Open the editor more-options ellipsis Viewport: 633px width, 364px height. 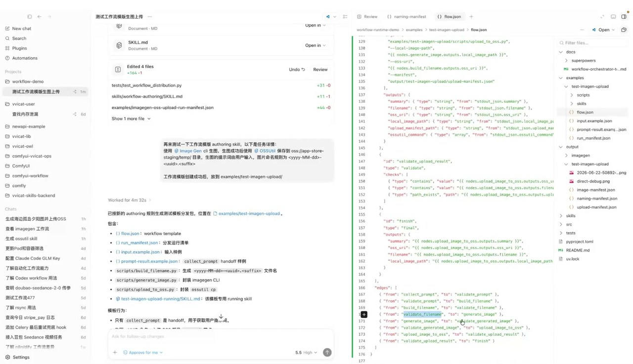(x=582, y=30)
